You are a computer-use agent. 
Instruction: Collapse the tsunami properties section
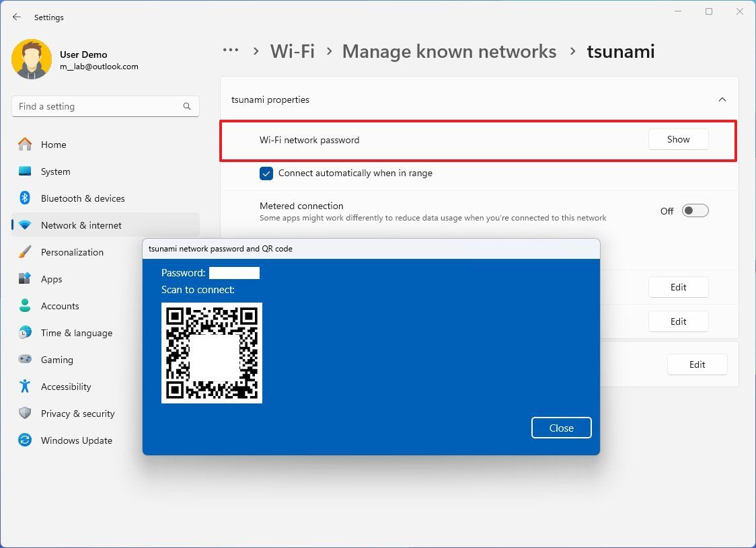722,100
